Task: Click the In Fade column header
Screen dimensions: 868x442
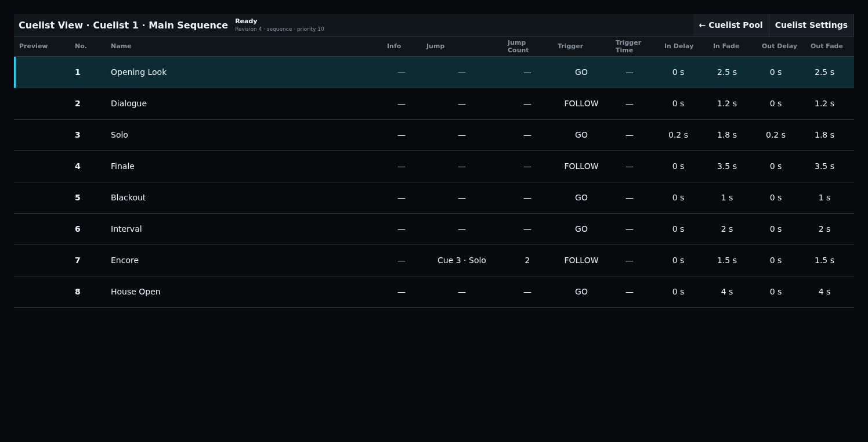Action: (x=726, y=46)
